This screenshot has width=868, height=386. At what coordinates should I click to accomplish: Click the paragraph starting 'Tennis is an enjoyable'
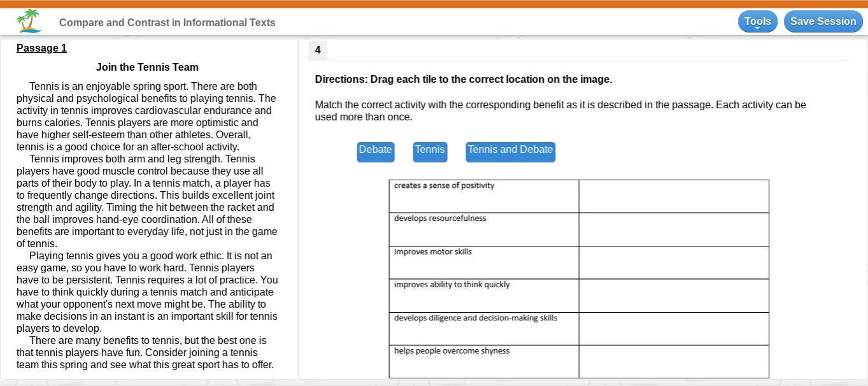pyautogui.click(x=146, y=117)
